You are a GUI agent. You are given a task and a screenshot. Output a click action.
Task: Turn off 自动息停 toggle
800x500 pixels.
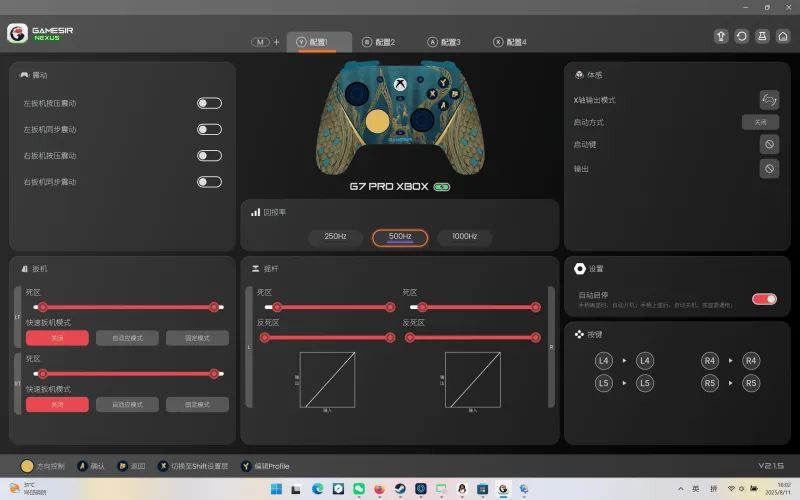coord(764,299)
